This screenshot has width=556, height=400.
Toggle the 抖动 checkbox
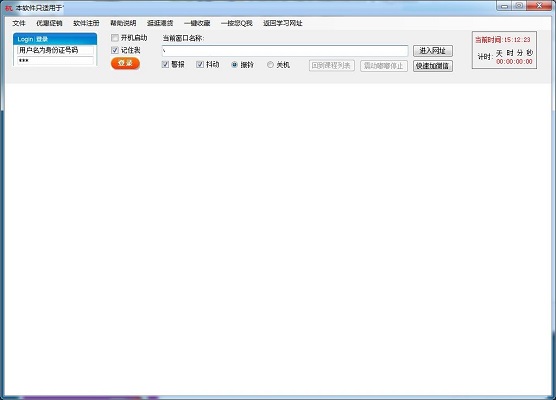click(x=200, y=65)
